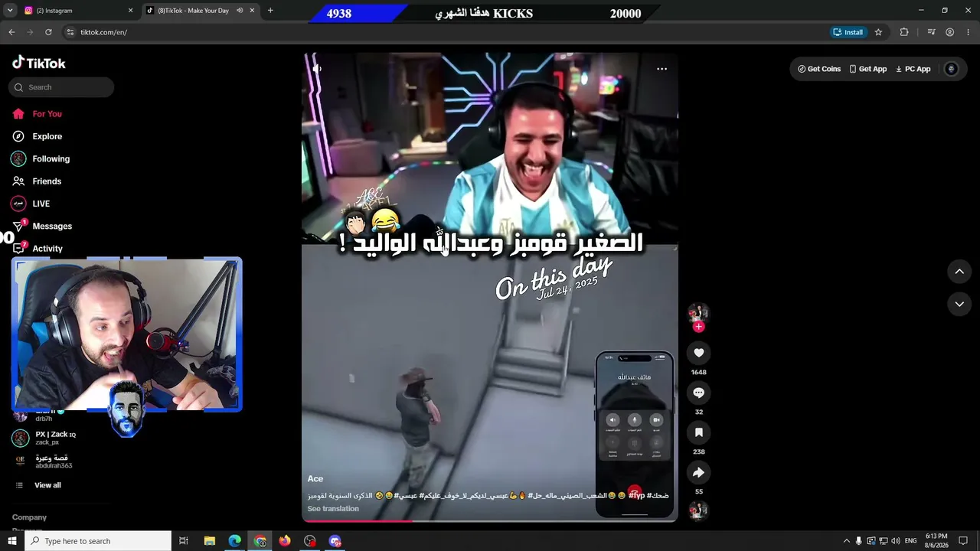View site information icon in address bar
The height and width of the screenshot is (551, 980).
(x=70, y=32)
